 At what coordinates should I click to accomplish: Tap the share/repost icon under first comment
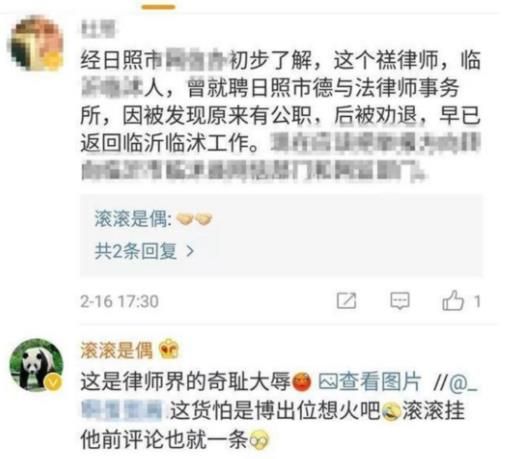[346, 301]
